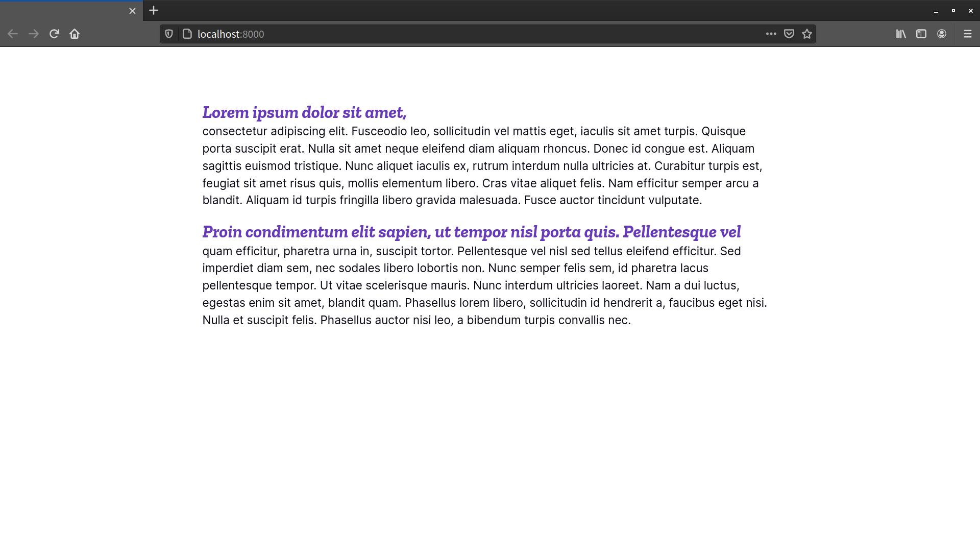This screenshot has height=534, width=980.
Task: Reload the current page
Action: click(x=54, y=34)
